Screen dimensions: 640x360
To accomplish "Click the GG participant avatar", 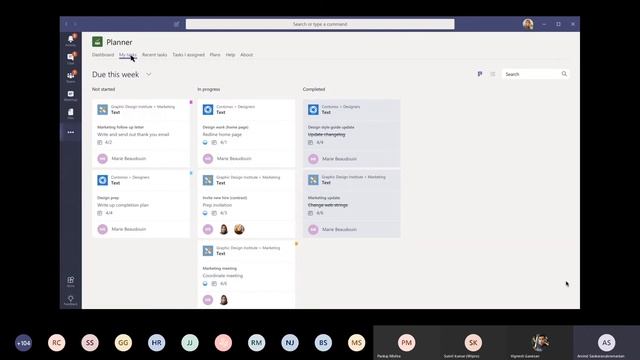I will [x=123, y=343].
